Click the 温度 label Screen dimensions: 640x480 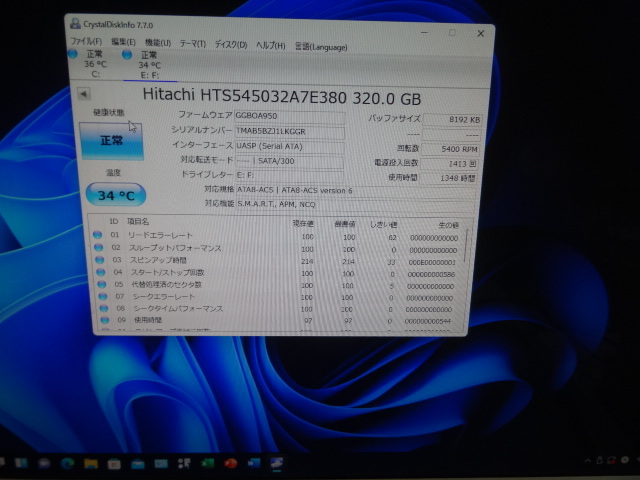tap(113, 172)
